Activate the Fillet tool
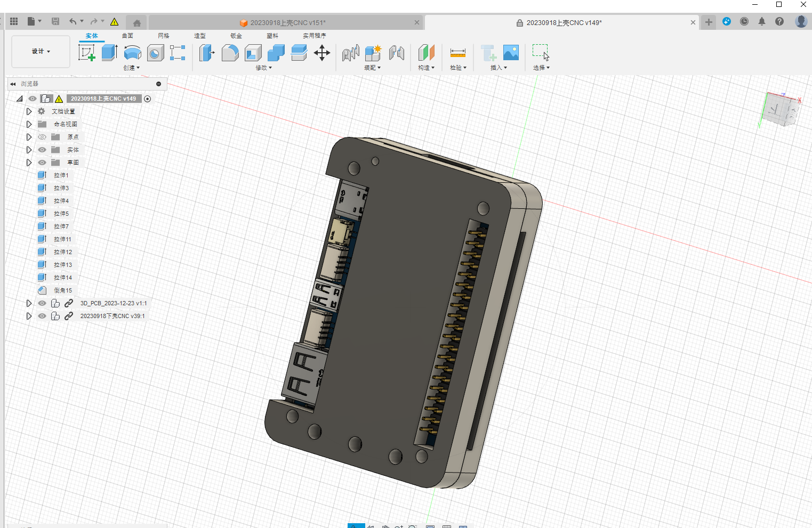The width and height of the screenshot is (812, 528). pos(230,53)
